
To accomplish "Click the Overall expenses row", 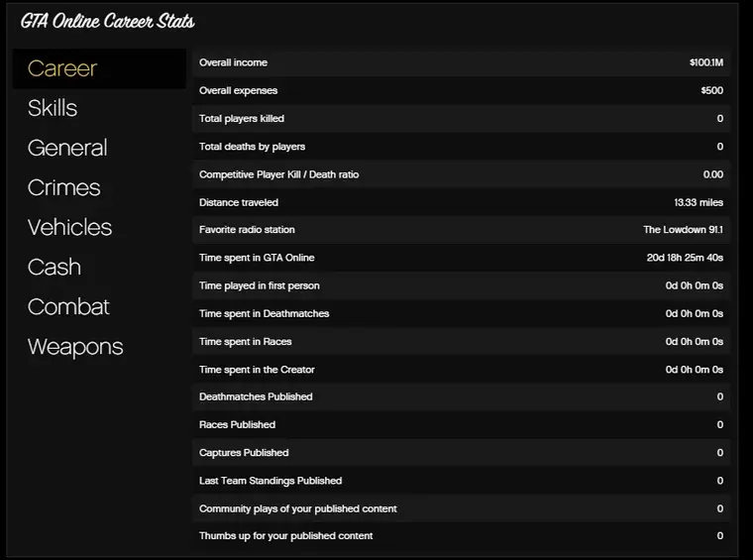I will coord(461,90).
